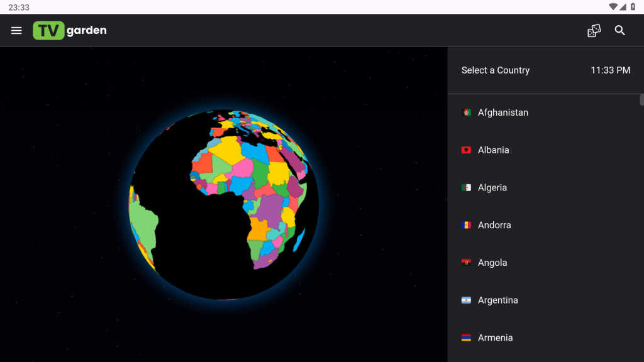Viewport: 644px width, 362px height.
Task: Click the Angola flag icon
Action: pyautogui.click(x=466, y=263)
